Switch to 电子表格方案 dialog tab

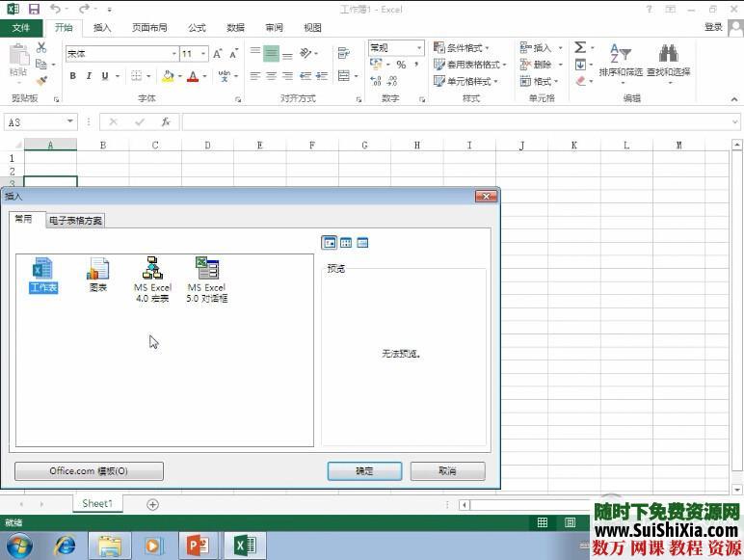coord(75,220)
